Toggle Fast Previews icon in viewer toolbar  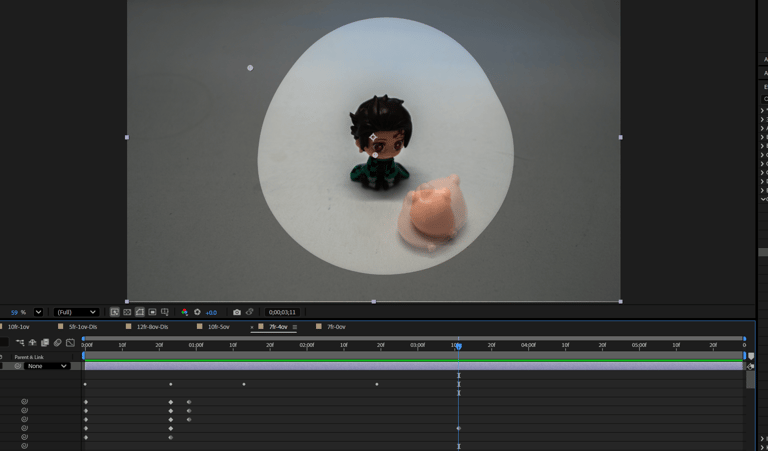tap(115, 312)
